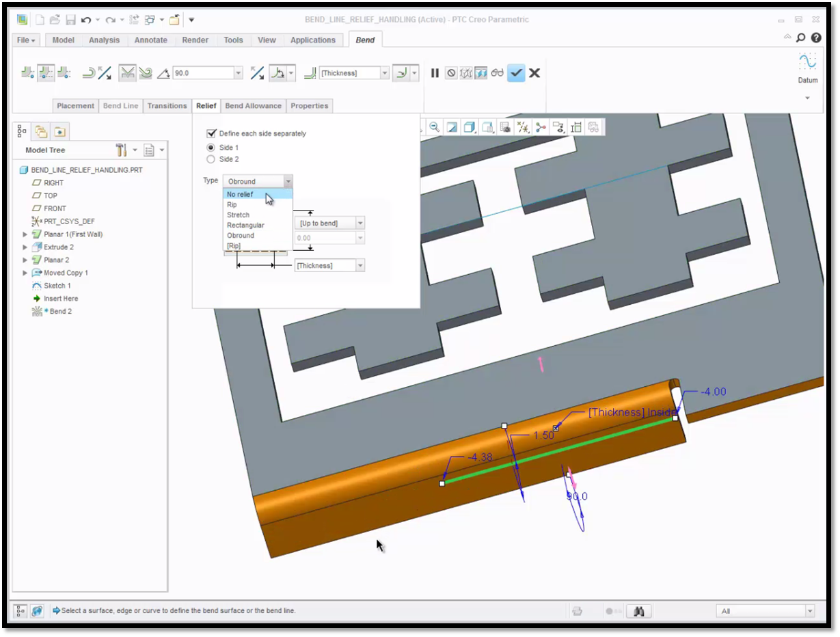Toggle the bend to end of surface (roll) icon
Screen dimensions: 840x637
pyautogui.click(x=146, y=72)
